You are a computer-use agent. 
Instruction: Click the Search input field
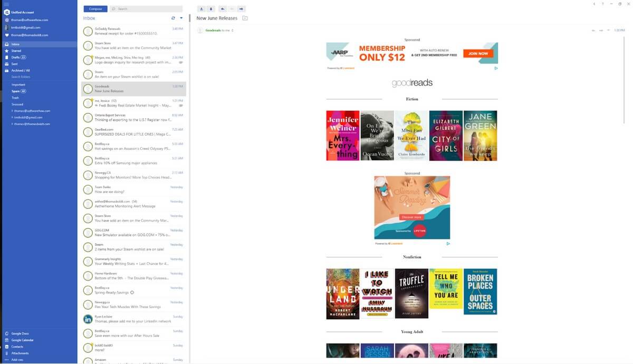tap(146, 9)
